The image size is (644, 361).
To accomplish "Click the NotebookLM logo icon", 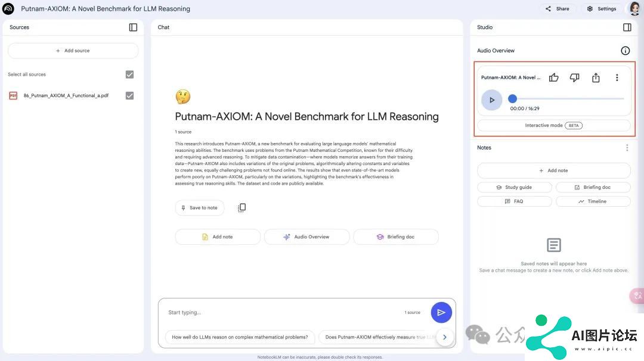I will coord(8,8).
